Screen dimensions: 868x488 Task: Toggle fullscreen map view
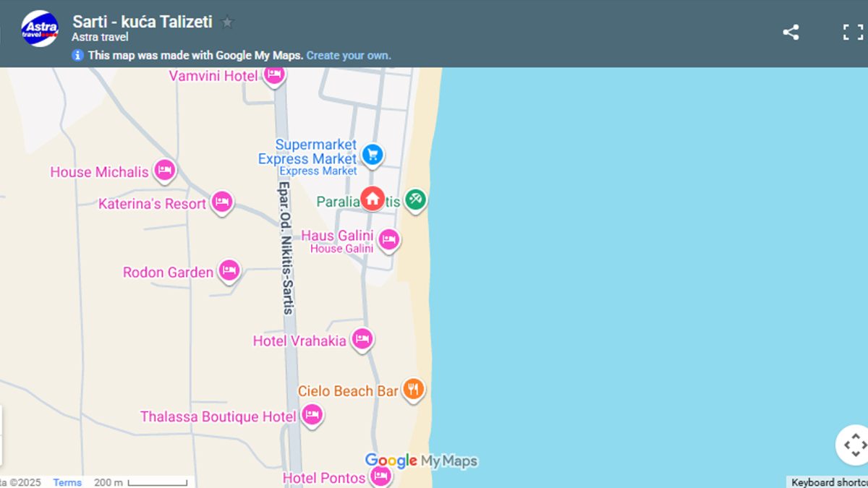point(853,32)
